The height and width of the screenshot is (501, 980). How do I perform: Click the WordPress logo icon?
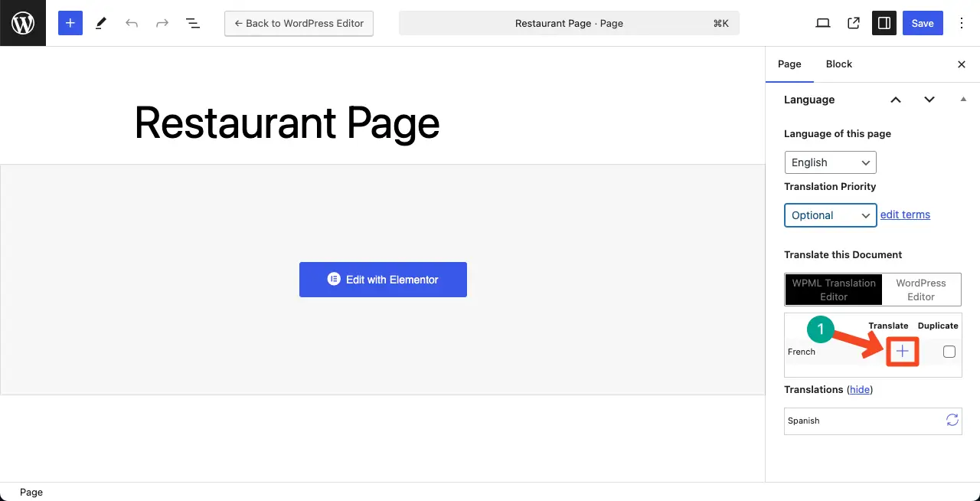coord(23,23)
